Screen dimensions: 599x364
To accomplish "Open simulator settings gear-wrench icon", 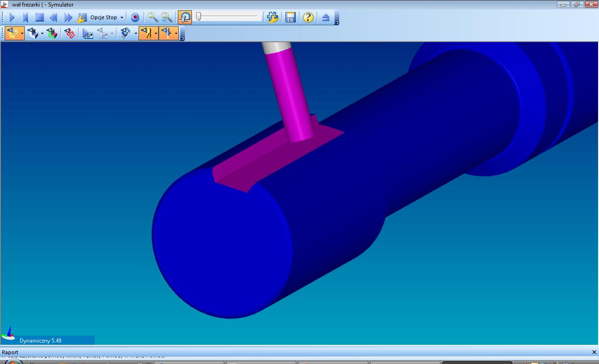I will 273,18.
